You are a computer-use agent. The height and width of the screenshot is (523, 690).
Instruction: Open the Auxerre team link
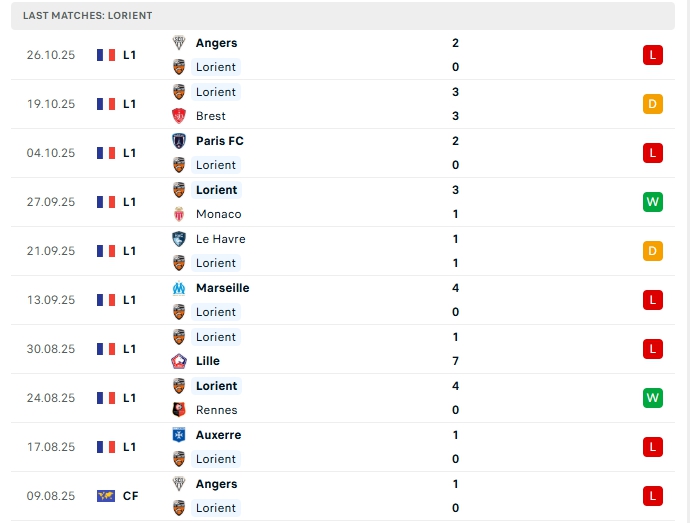point(218,435)
